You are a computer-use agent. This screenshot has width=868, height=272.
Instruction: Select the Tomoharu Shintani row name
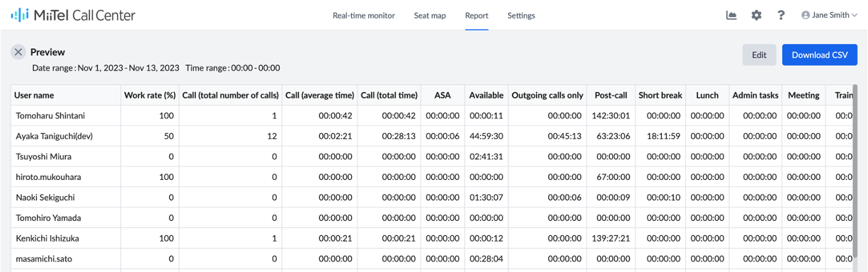pos(50,115)
